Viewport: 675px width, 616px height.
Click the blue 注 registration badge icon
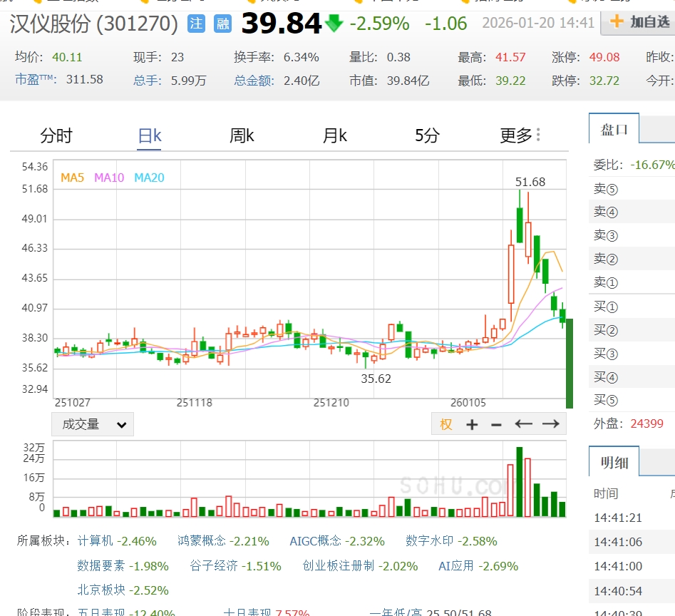(196, 24)
